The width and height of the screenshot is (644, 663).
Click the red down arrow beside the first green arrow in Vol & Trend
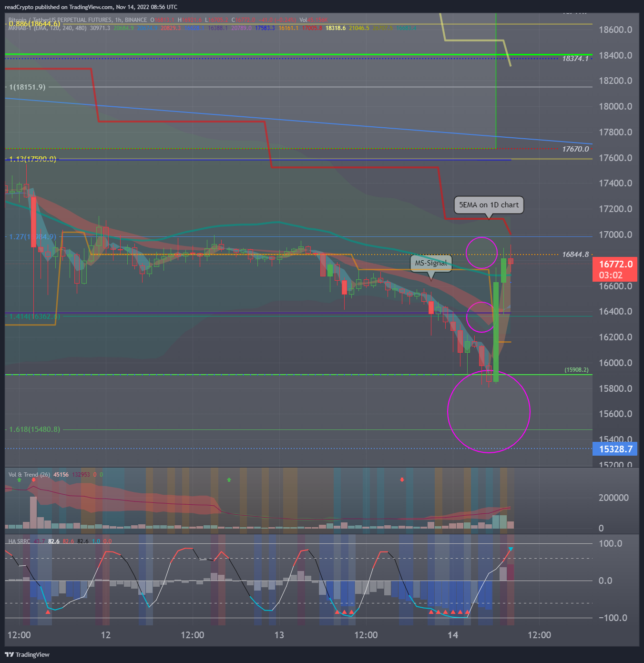[33, 480]
